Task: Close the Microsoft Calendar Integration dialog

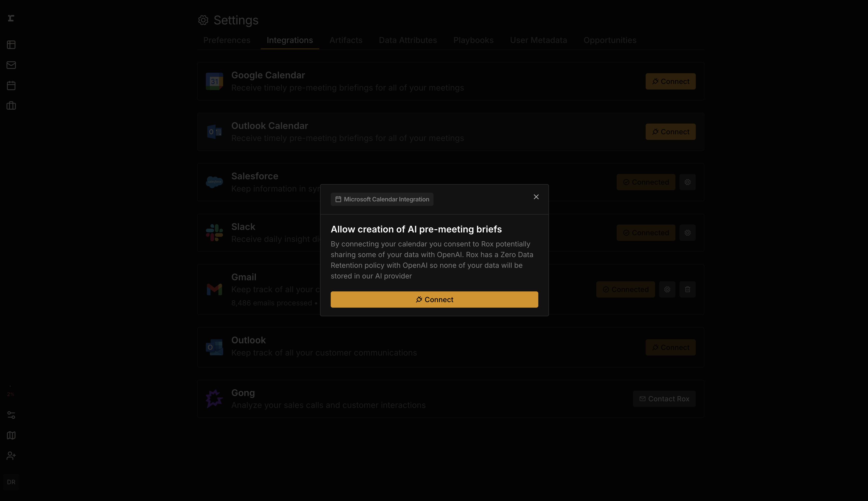Action: [x=536, y=197]
